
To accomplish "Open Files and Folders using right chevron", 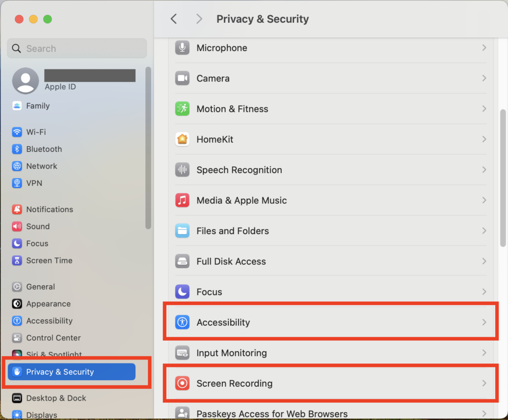I will click(484, 231).
